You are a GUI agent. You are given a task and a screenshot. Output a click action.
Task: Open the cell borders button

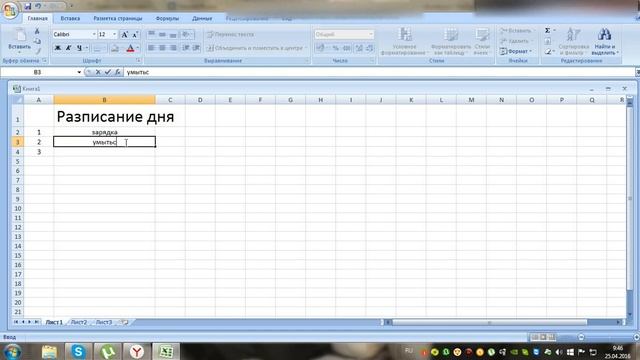(97, 49)
